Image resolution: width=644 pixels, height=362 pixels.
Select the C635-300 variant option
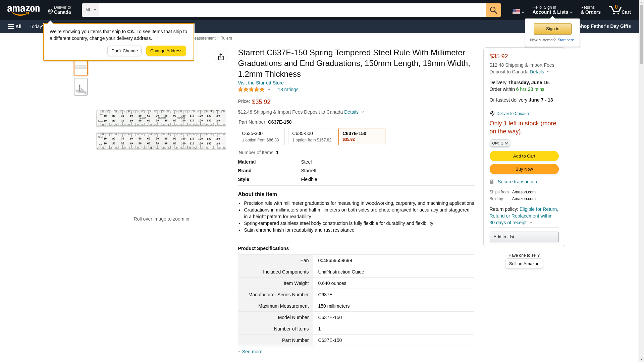(x=261, y=136)
